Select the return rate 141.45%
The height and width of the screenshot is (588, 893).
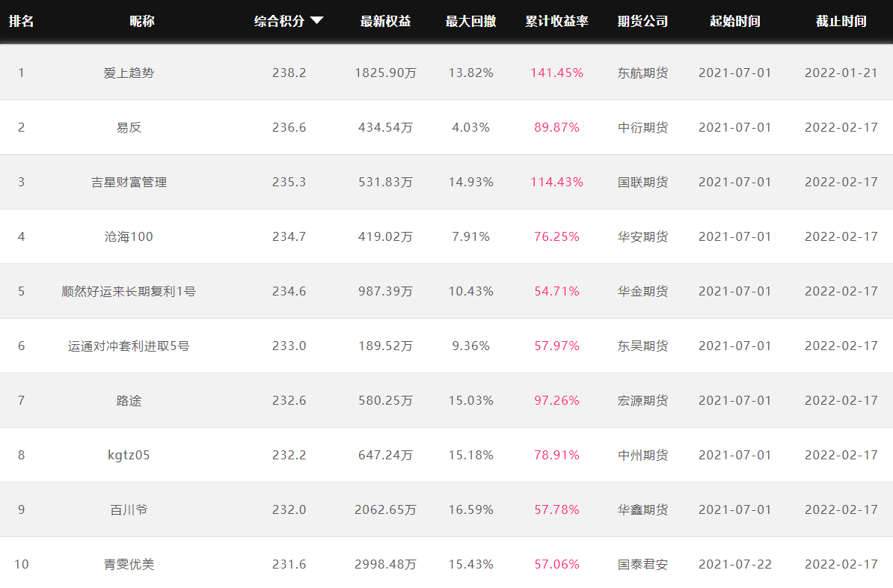click(557, 73)
